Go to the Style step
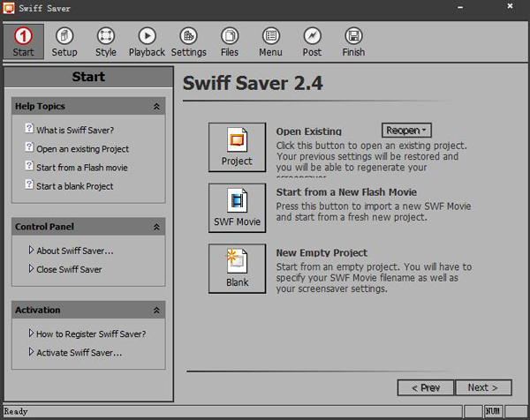 click(106, 41)
